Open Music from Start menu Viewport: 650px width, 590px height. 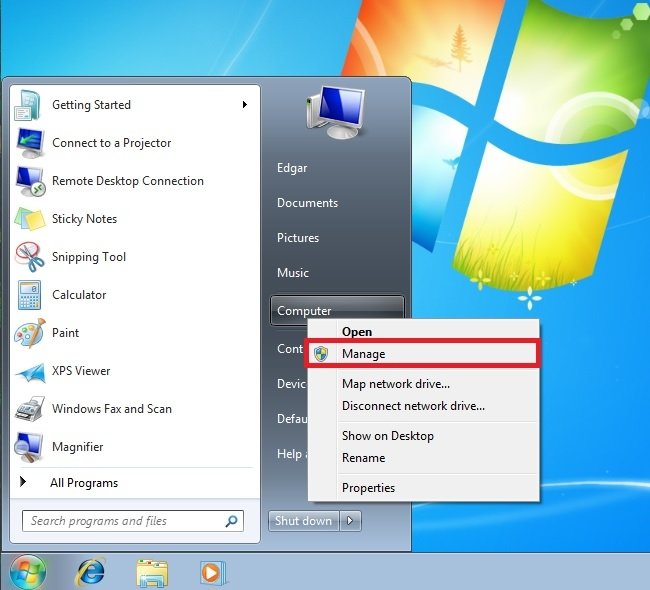tap(293, 272)
